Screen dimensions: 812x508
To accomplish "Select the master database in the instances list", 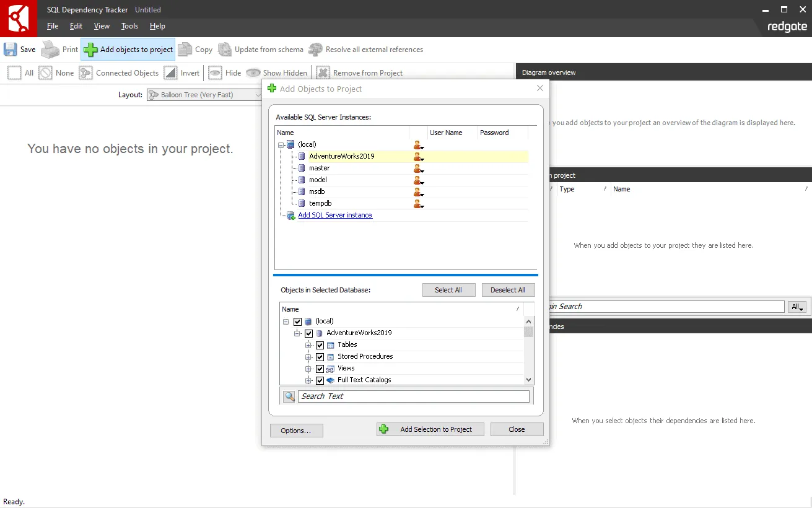I will click(x=319, y=168).
